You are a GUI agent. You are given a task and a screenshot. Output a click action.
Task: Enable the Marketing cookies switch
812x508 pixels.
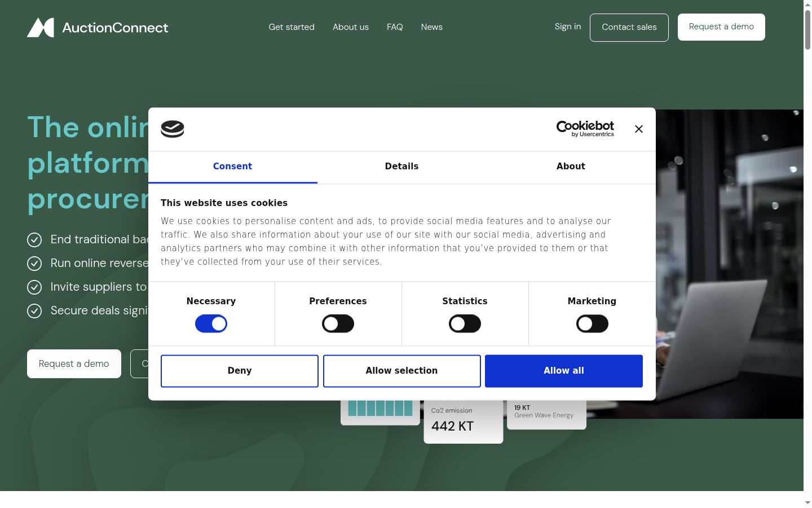[592, 323]
